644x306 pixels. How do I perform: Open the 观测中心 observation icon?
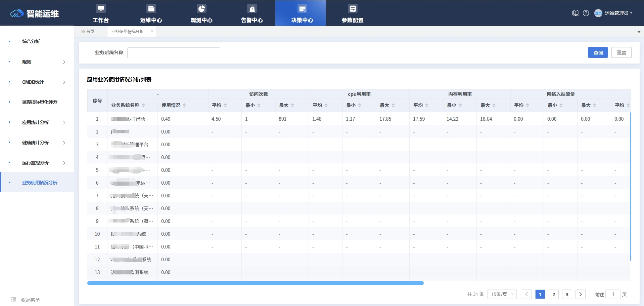click(201, 13)
